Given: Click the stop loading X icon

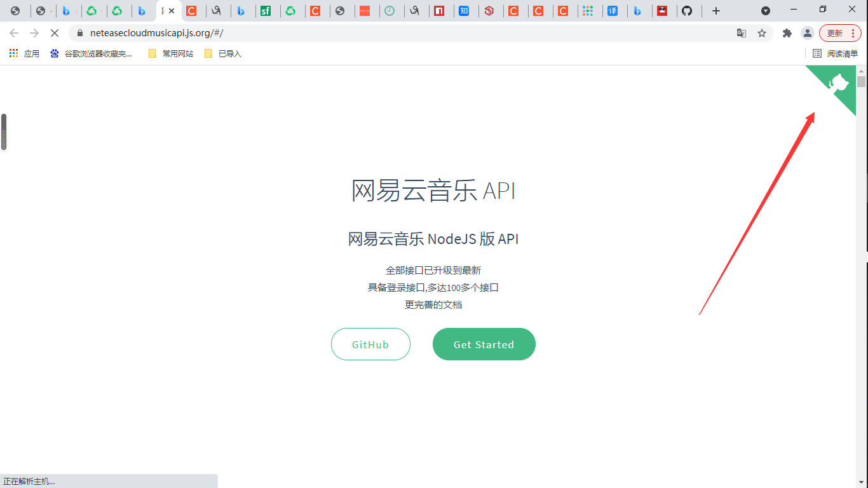Looking at the screenshot, I should click(x=55, y=32).
